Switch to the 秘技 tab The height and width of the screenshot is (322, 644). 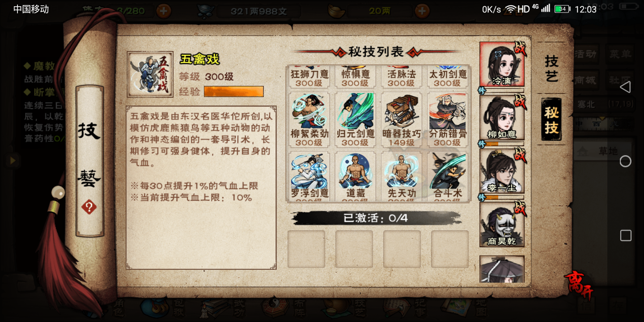551,119
